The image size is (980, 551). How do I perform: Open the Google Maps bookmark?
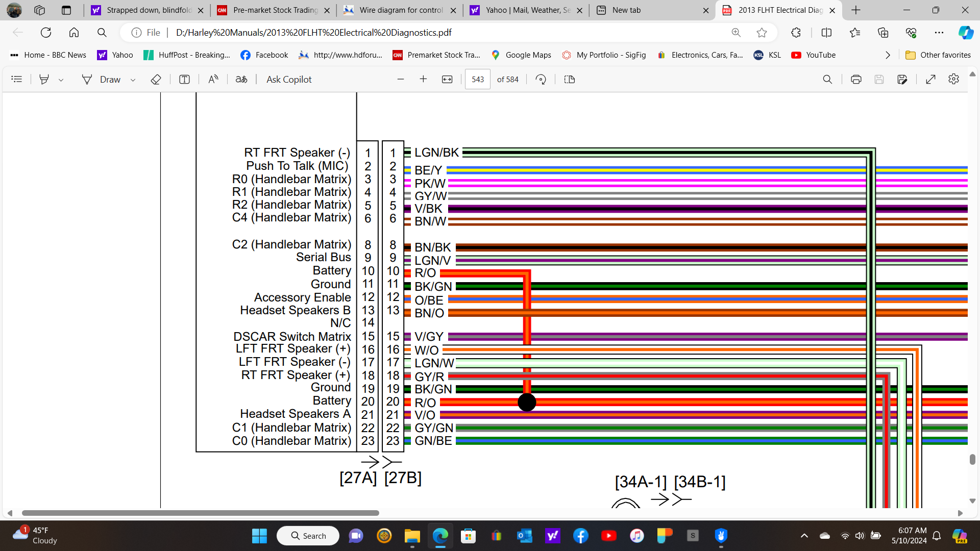(521, 55)
